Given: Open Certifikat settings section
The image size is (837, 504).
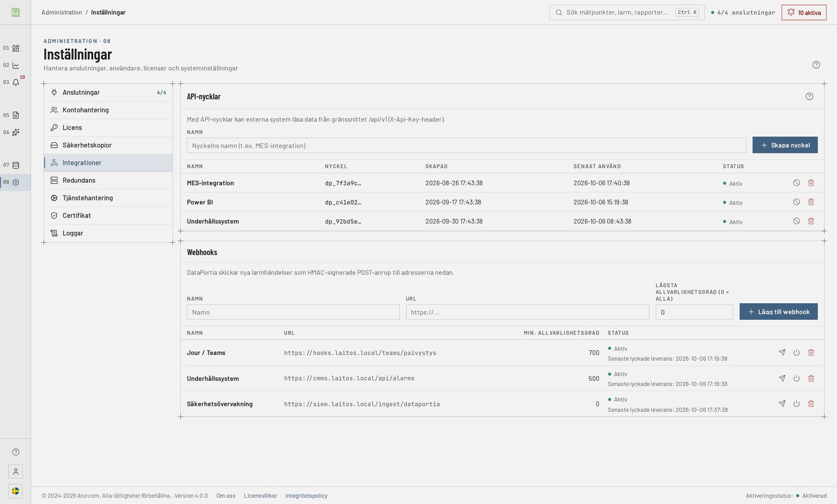Looking at the screenshot, I should pyautogui.click(x=108, y=216).
